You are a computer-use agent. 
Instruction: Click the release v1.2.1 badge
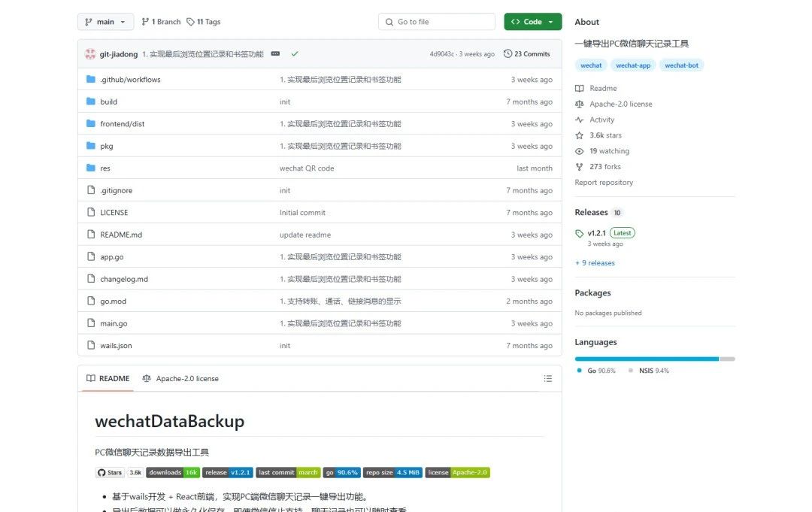(227, 473)
